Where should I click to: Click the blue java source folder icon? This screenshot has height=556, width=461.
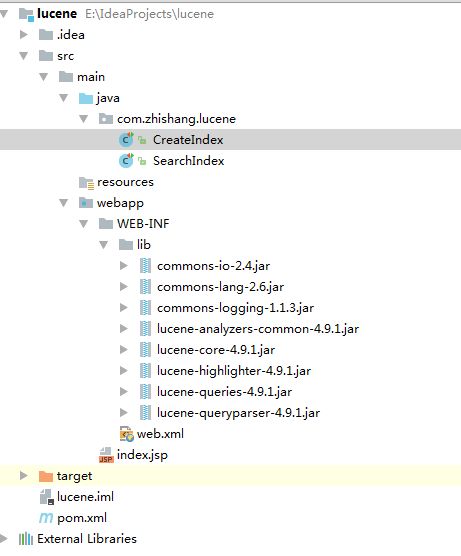tap(86, 98)
